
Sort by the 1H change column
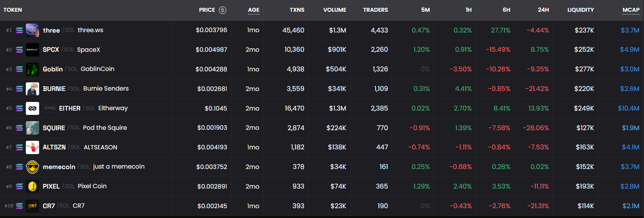point(468,10)
